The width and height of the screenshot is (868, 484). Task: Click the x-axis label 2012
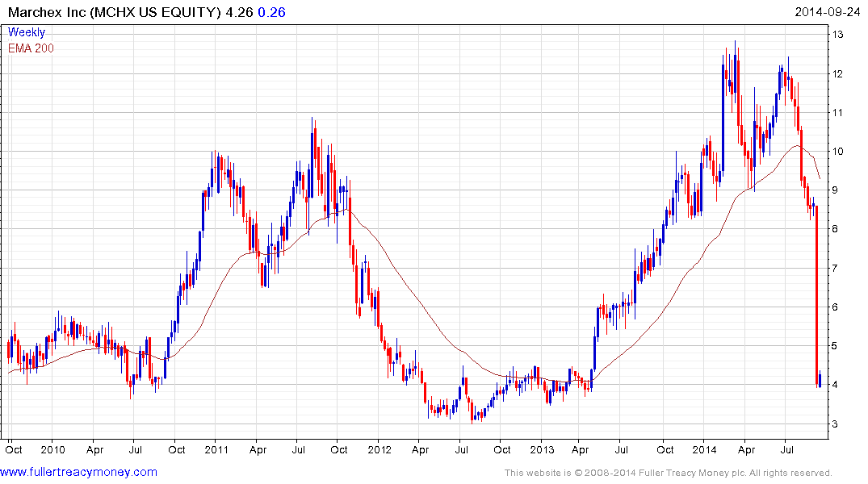[379, 449]
